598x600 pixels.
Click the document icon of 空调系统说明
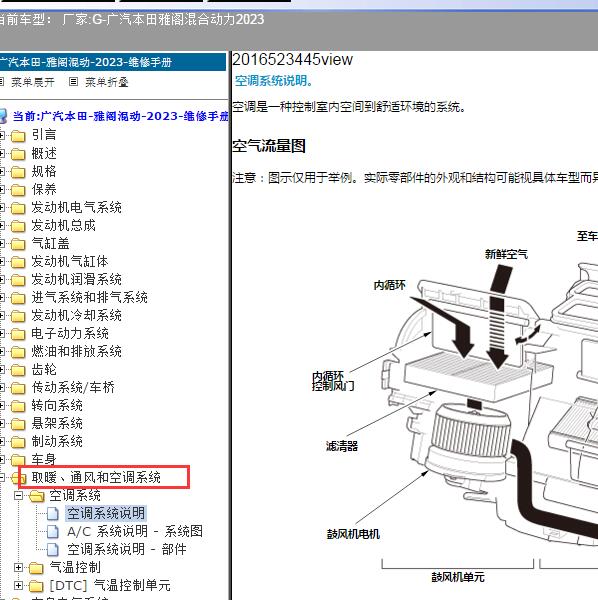pos(53,514)
